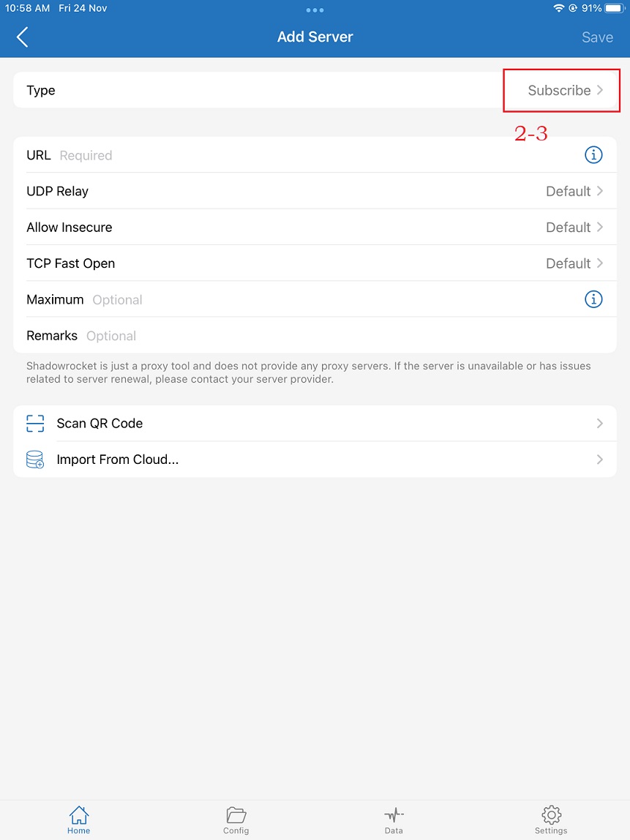Change the Allow Insecure Default setting
630x840 pixels.
(574, 228)
